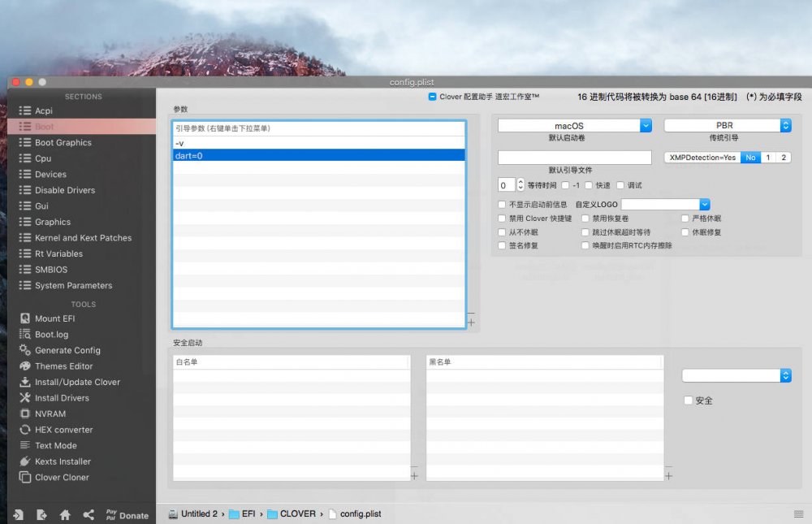812x524 pixels.
Task: Click the timeout value stepper arrows
Action: pos(520,185)
